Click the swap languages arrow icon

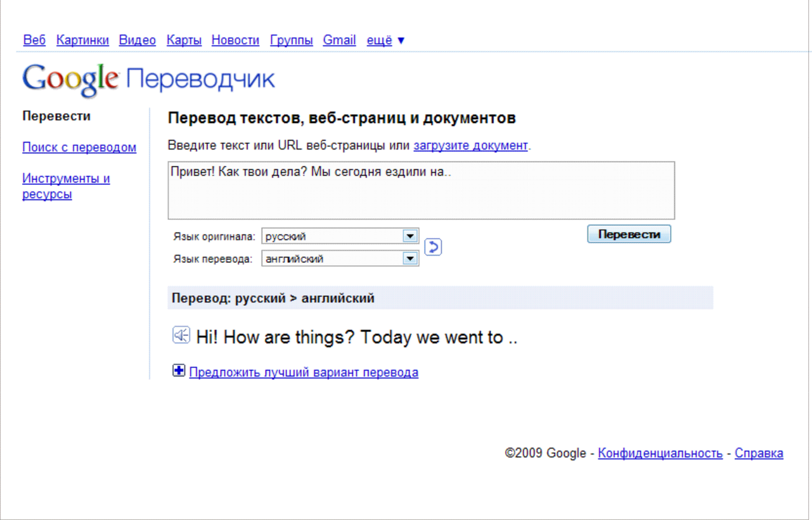click(433, 247)
